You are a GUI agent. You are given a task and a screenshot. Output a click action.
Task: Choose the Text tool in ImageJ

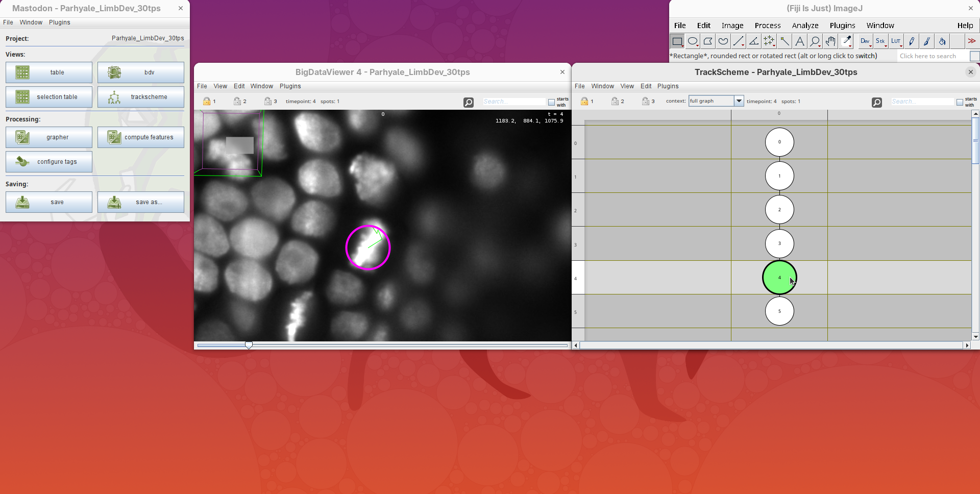[x=800, y=41]
